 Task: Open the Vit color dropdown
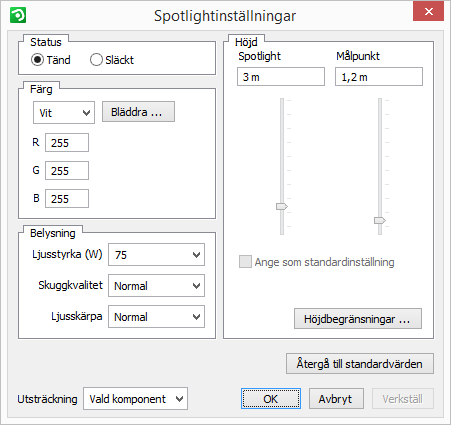[x=64, y=113]
